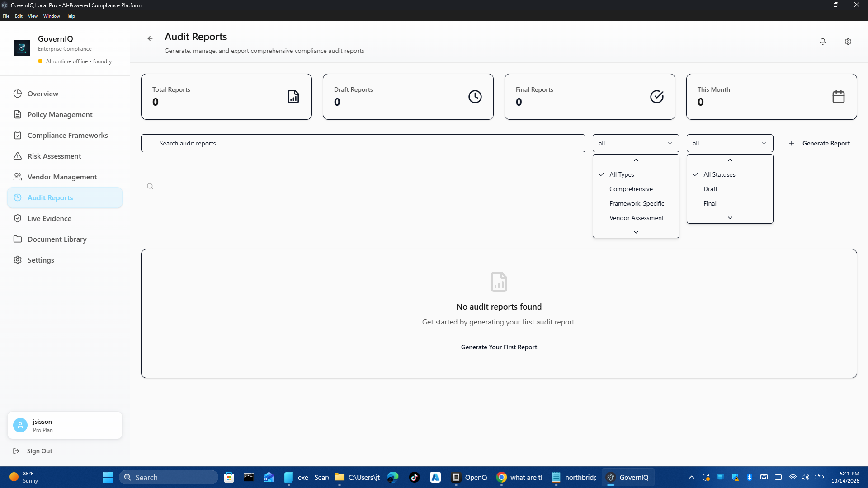Image resolution: width=868 pixels, height=488 pixels.
Task: Click the Total Reports document chart icon
Action: [x=293, y=97]
